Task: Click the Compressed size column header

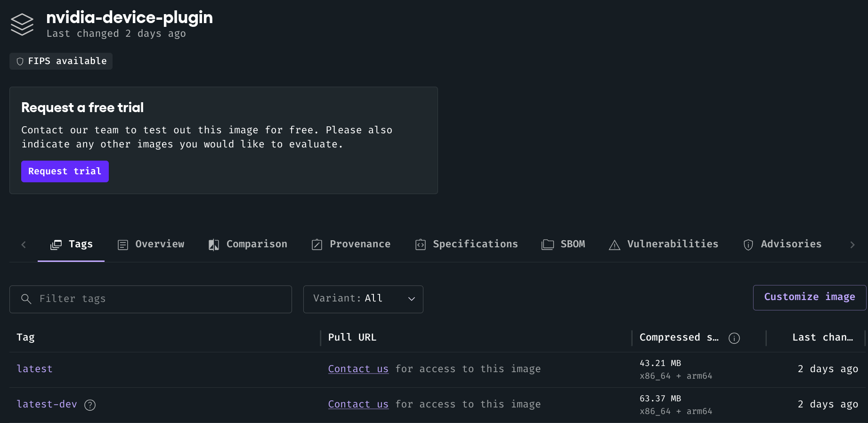Action: pos(679,338)
